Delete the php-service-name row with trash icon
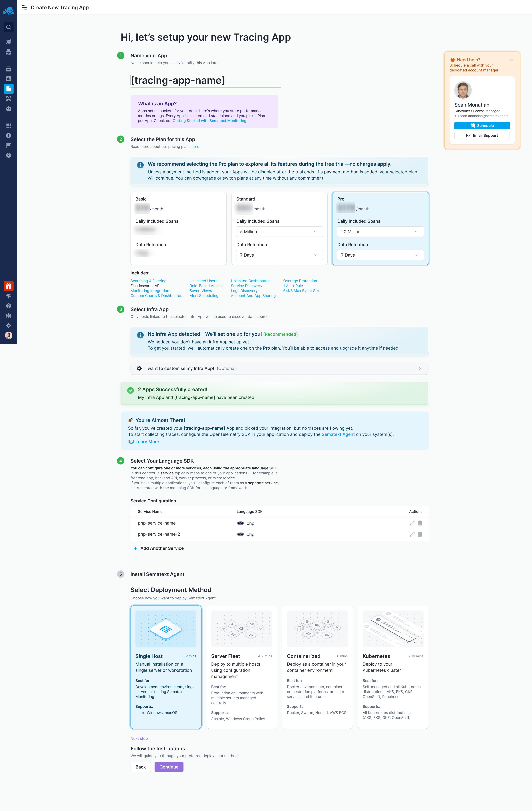The image size is (532, 811). 420,523
